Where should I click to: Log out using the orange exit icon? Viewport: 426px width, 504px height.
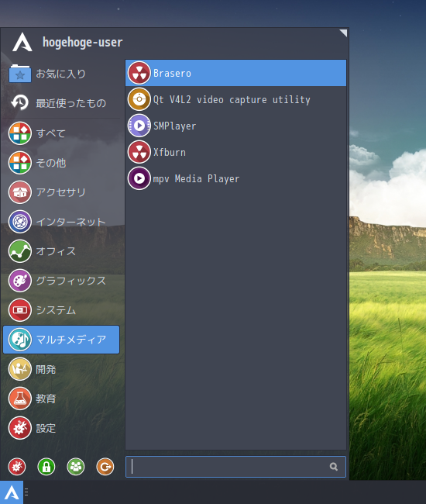[105, 466]
